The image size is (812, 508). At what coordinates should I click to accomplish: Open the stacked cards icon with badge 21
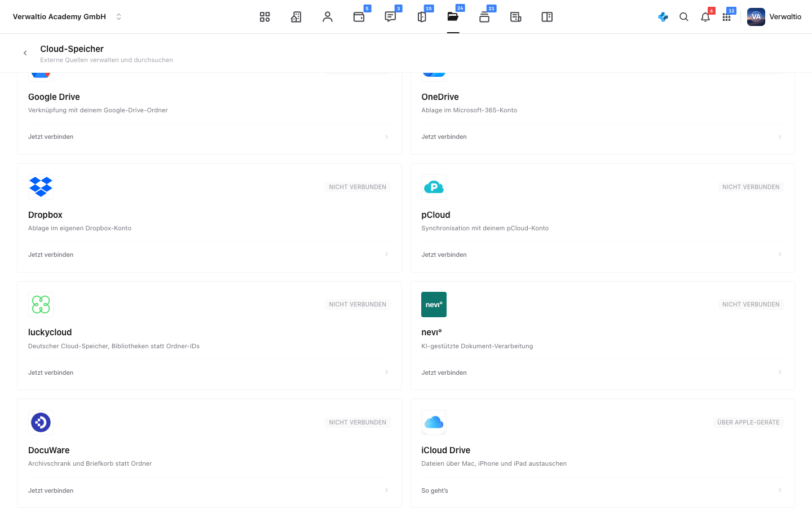484,17
